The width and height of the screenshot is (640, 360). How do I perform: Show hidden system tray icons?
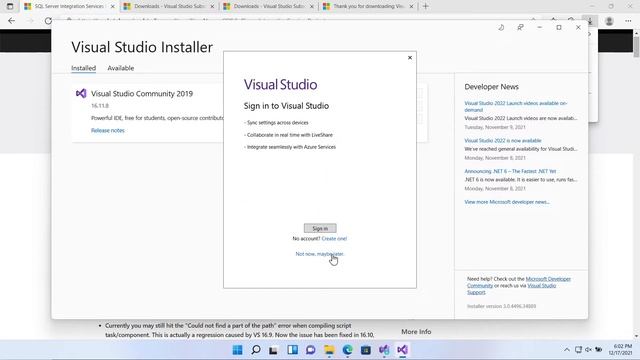tap(567, 350)
